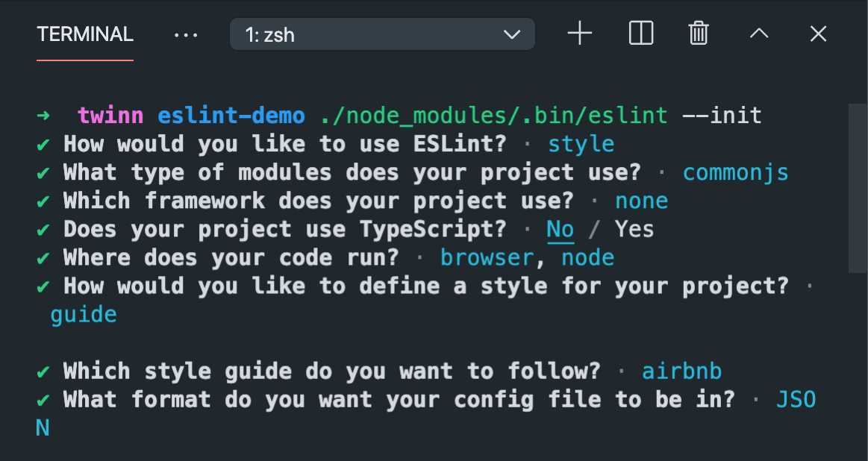Click the 'eslint-demo' directory name in prompt
The width and height of the screenshot is (868, 461).
[x=231, y=116]
